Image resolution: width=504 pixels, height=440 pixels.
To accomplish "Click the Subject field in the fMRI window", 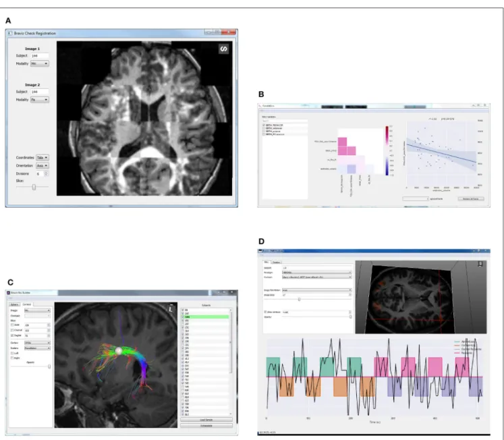I will 317,267.
